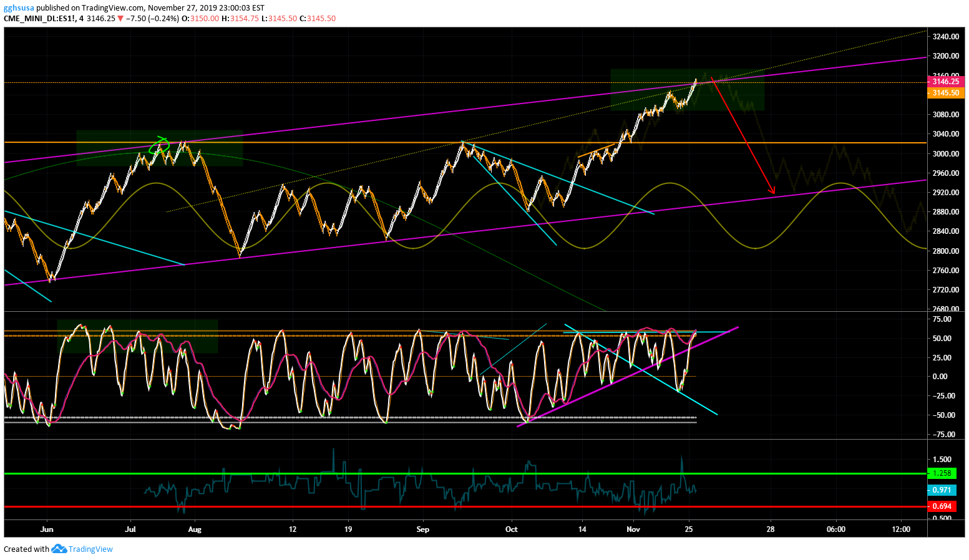This screenshot has height=560, width=969.
Task: Click the 1.500 scale label in bottom pane
Action: 942,460
